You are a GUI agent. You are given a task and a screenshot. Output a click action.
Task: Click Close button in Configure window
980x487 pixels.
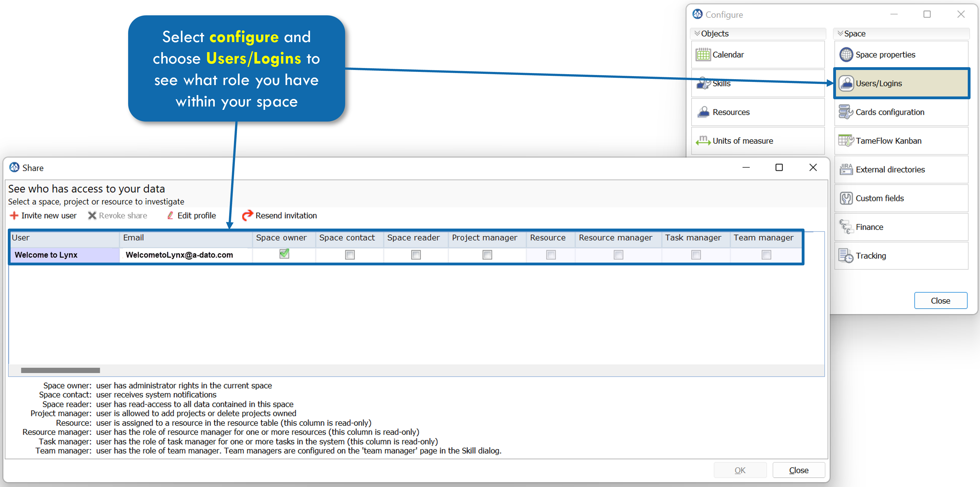(x=940, y=301)
